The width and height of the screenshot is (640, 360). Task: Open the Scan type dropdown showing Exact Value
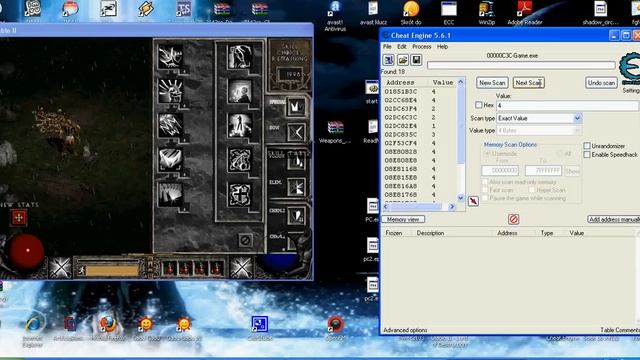(x=539, y=118)
